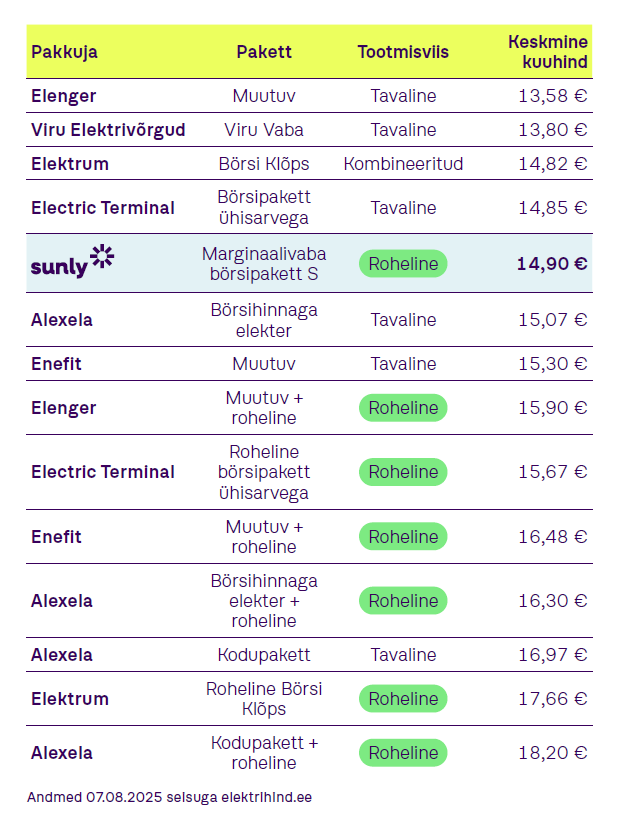621x828 pixels.
Task: Click the elektrihind.ee source text
Action: click(x=267, y=797)
